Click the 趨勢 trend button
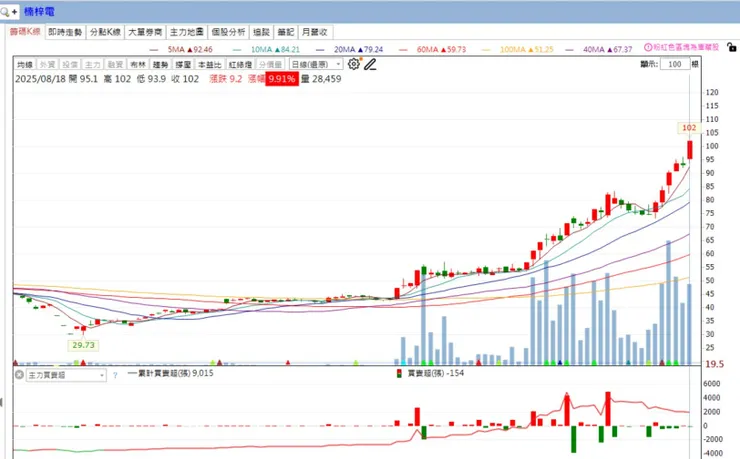The width and height of the screenshot is (740, 459). 160,65
